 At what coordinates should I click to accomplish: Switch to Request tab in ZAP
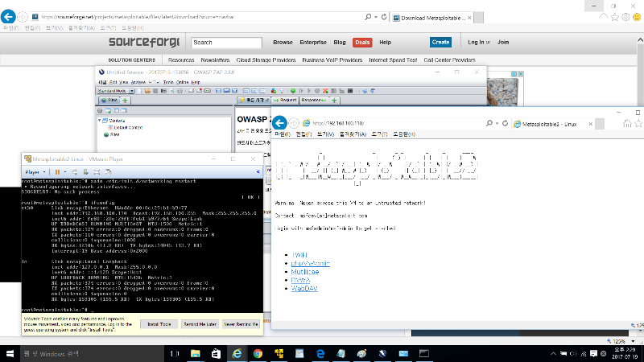coord(285,100)
